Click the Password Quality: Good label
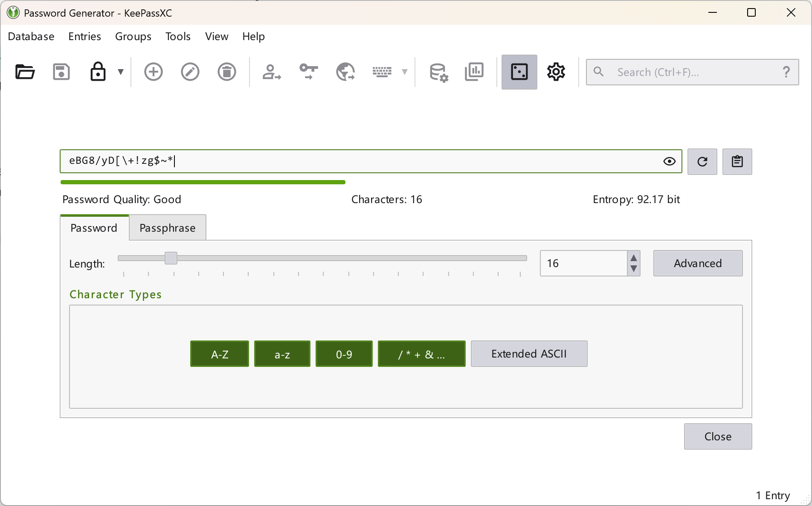Viewport: 812px width, 506px height. click(122, 199)
